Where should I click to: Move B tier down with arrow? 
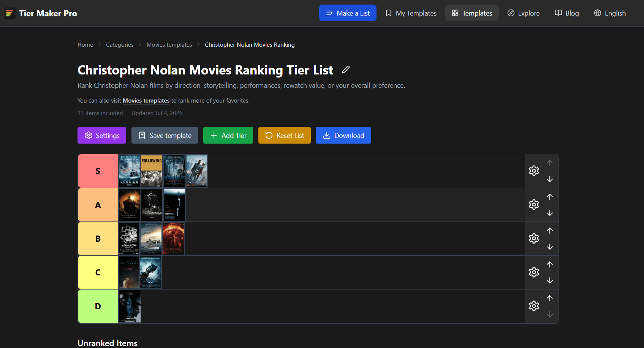click(x=550, y=247)
